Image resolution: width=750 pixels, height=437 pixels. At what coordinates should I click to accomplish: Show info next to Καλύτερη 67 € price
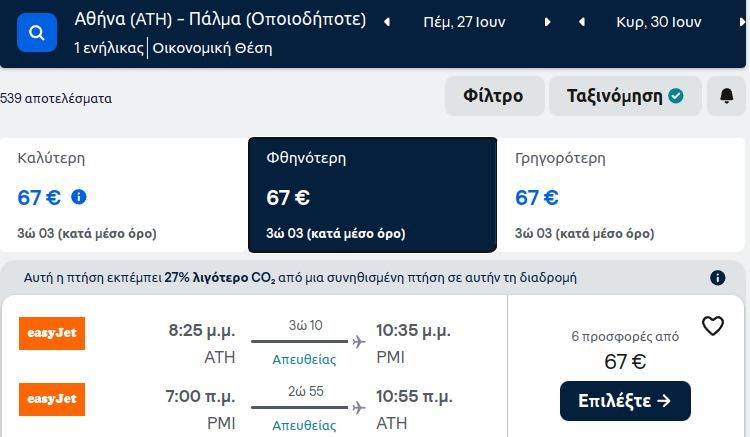(x=79, y=197)
